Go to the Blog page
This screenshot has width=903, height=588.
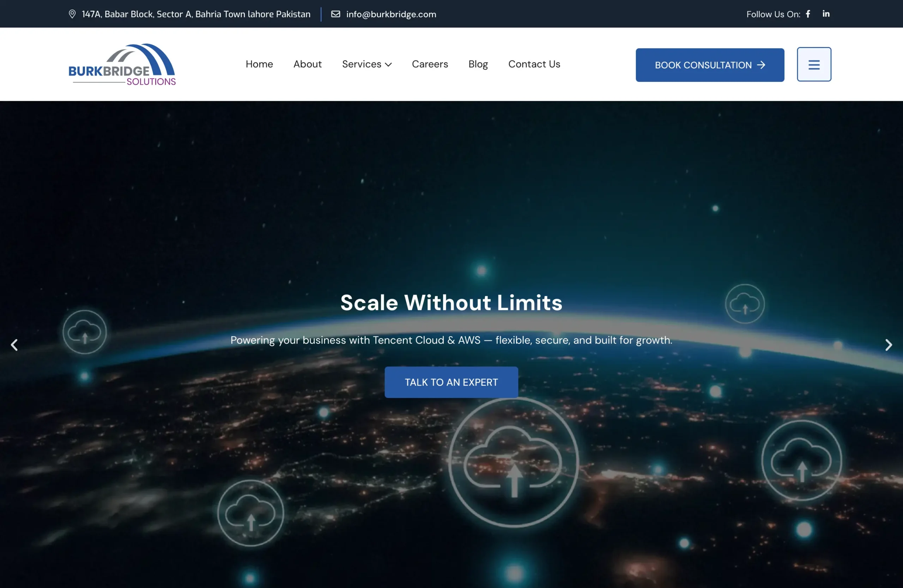pos(478,64)
